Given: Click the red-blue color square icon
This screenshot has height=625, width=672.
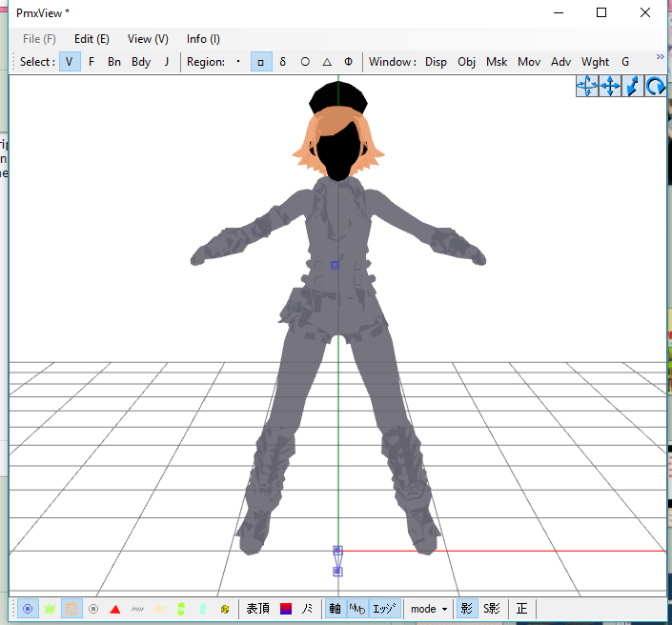Looking at the screenshot, I should point(285,609).
